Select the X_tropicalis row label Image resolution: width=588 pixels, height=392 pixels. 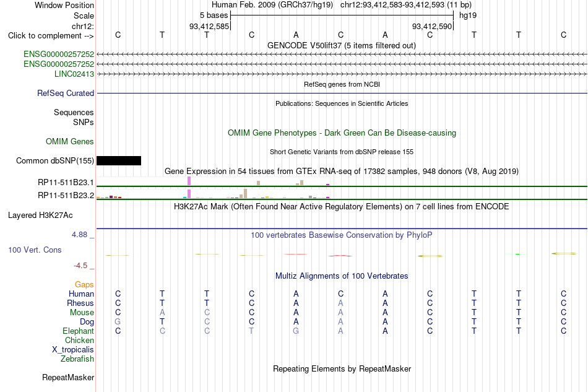(73, 350)
